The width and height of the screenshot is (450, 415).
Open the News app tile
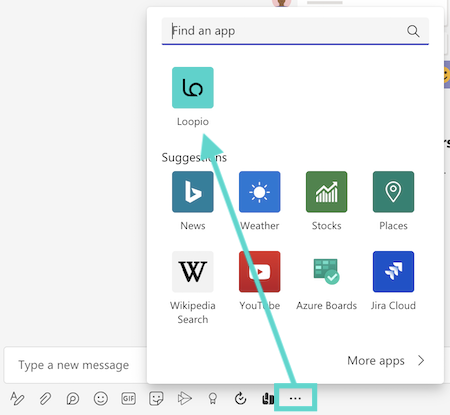click(x=193, y=192)
